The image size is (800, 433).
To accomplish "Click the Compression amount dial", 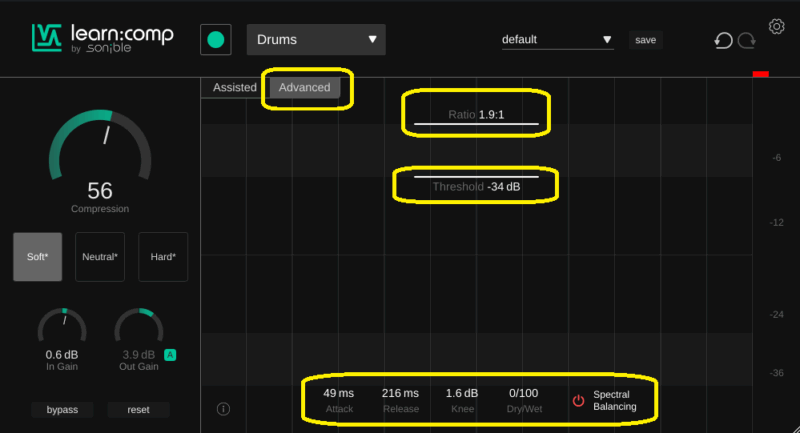I will pyautogui.click(x=100, y=150).
